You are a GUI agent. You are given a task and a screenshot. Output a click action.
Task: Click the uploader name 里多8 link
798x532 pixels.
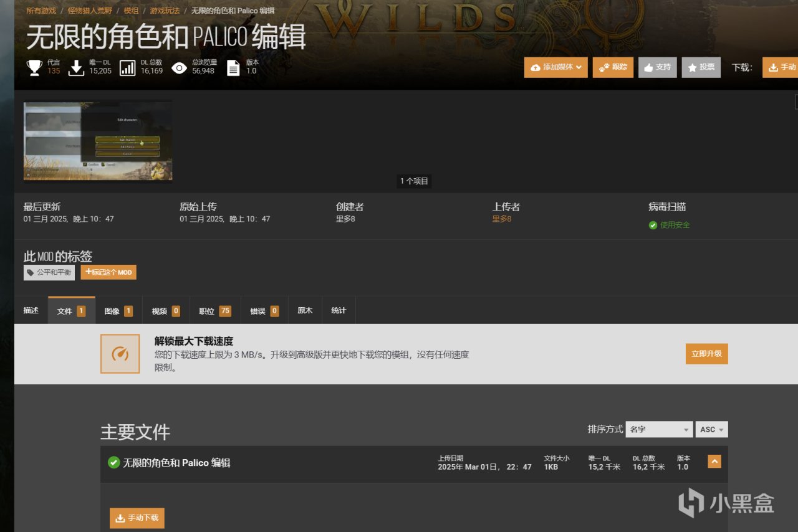click(502, 219)
